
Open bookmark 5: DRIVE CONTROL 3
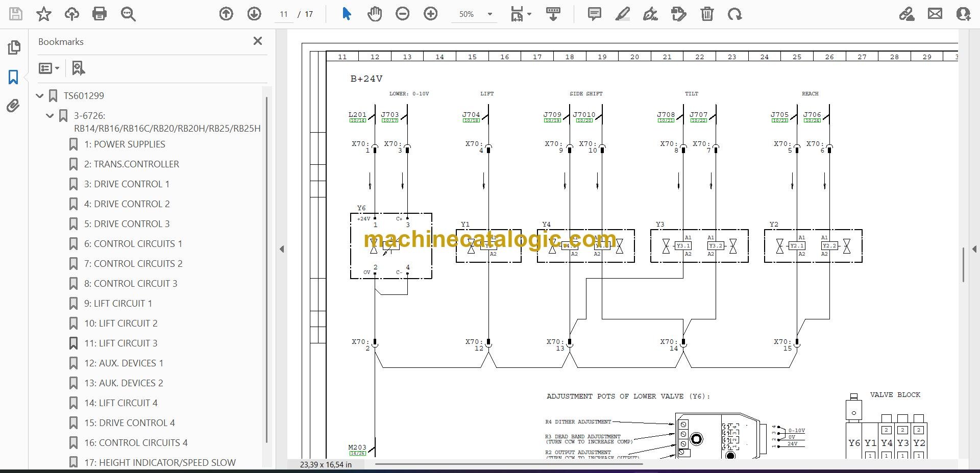click(x=127, y=224)
